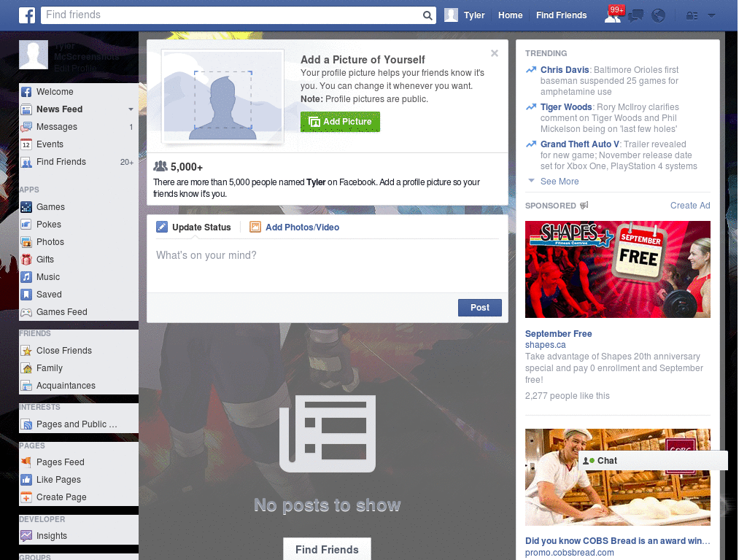Click the Pokes icon
Image resolution: width=747 pixels, height=560 pixels.
[26, 225]
